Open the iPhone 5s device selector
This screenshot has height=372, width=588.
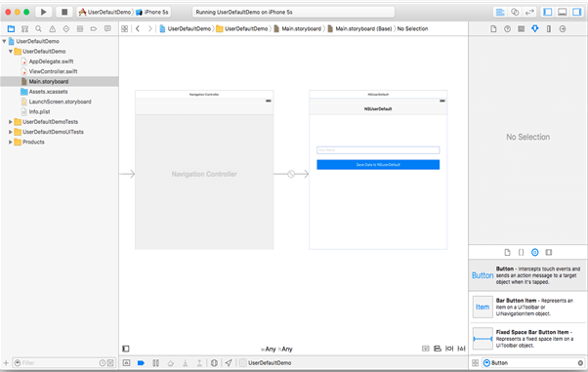[151, 12]
